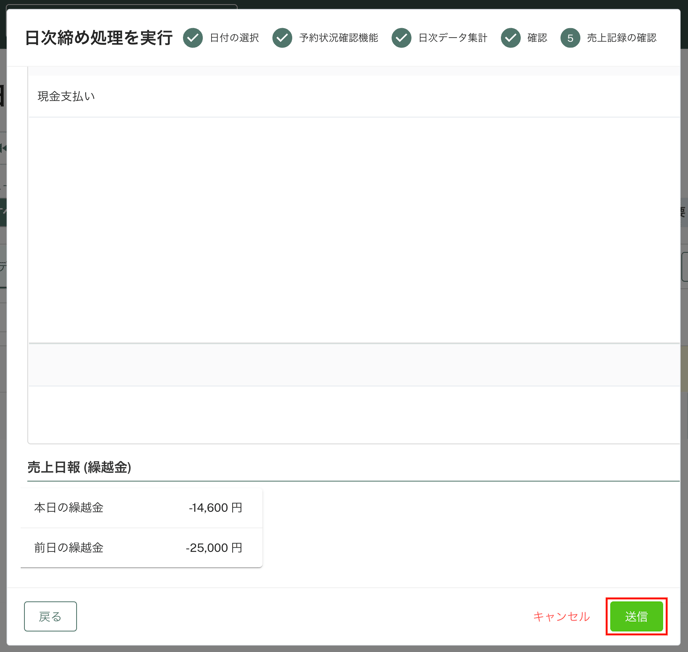The width and height of the screenshot is (688, 652).
Task: Click the checkmark icon for 確認 step
Action: coord(511,38)
